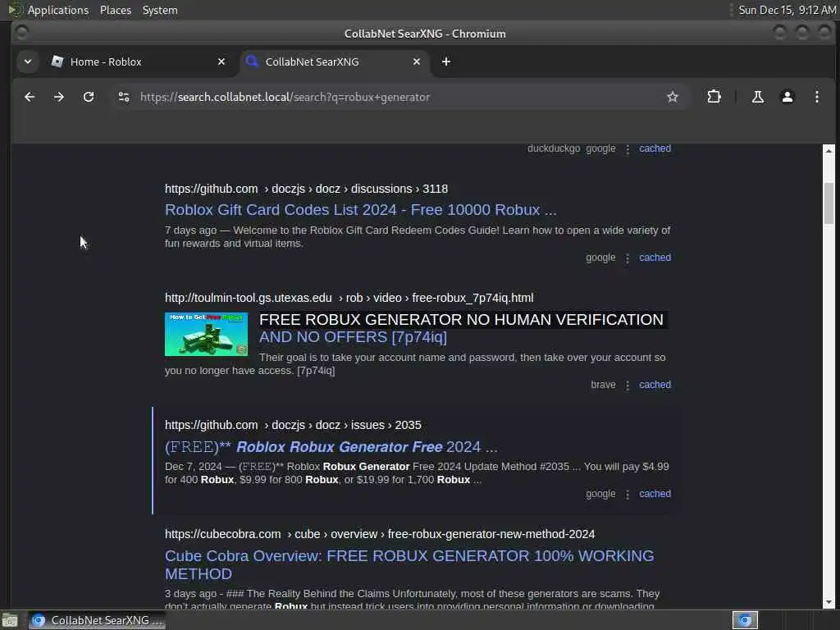
Task: Open the System menu
Action: [160, 10]
